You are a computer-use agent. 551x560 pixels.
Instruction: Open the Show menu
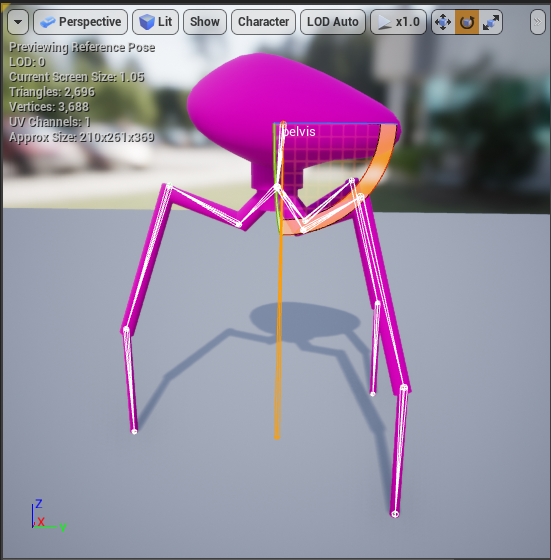coord(205,22)
